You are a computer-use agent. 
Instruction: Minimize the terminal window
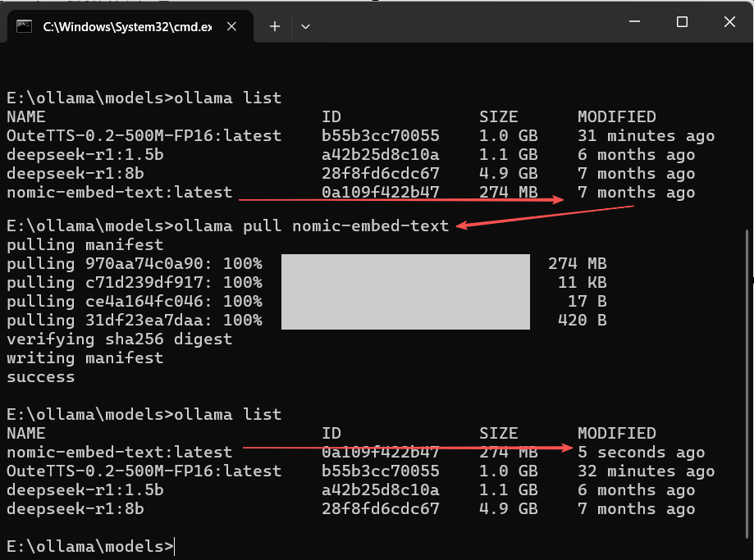click(x=635, y=21)
